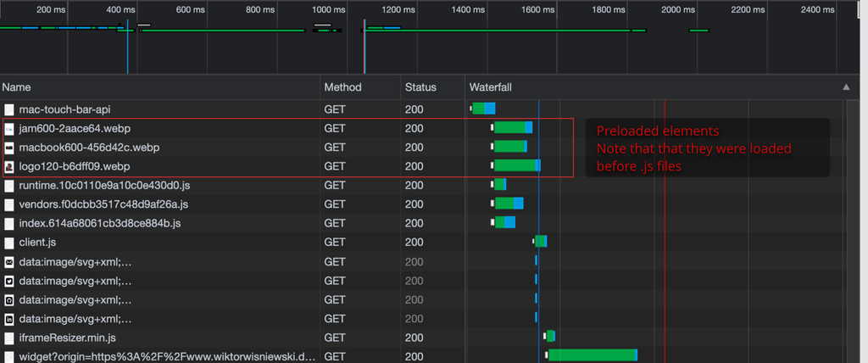Click the macbook600 image thumbnail icon
The image size is (868, 363).
(8, 148)
